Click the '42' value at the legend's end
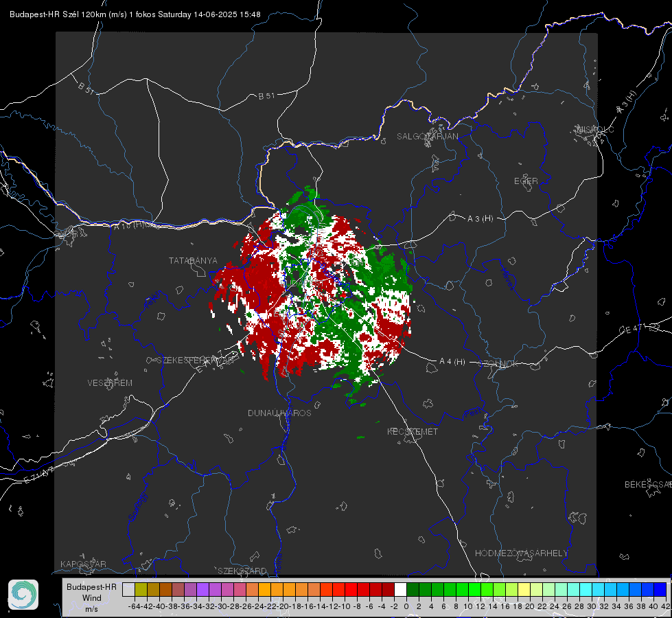This screenshot has height=618, width=672. (x=666, y=606)
